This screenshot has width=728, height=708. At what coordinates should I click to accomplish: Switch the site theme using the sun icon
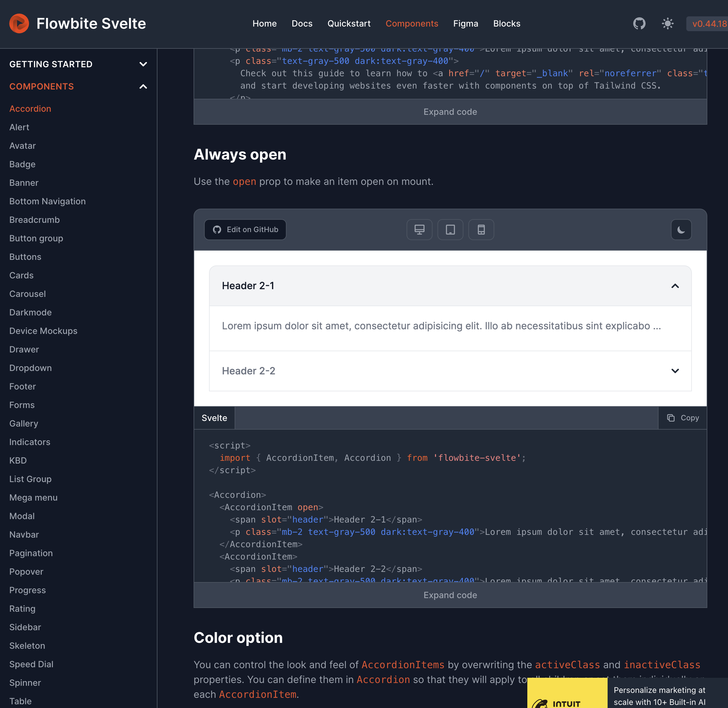[668, 23]
